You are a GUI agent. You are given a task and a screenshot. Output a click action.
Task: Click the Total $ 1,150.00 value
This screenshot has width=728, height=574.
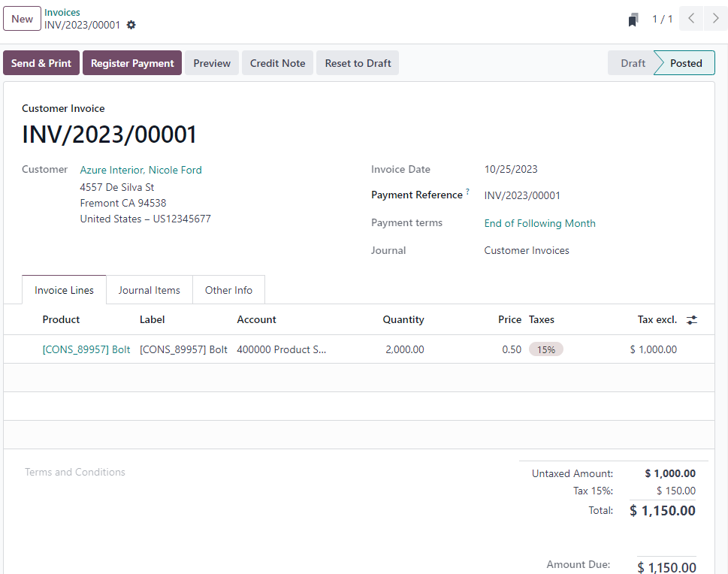point(663,511)
